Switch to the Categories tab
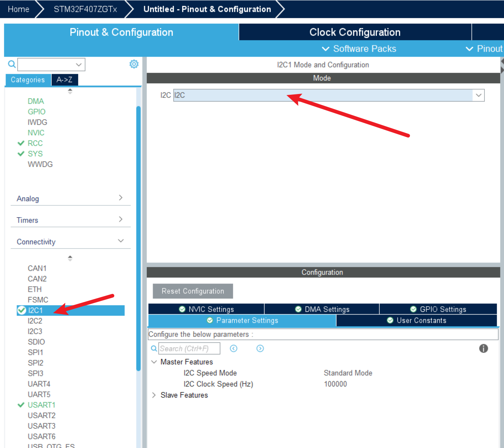504x448 pixels. pos(28,80)
